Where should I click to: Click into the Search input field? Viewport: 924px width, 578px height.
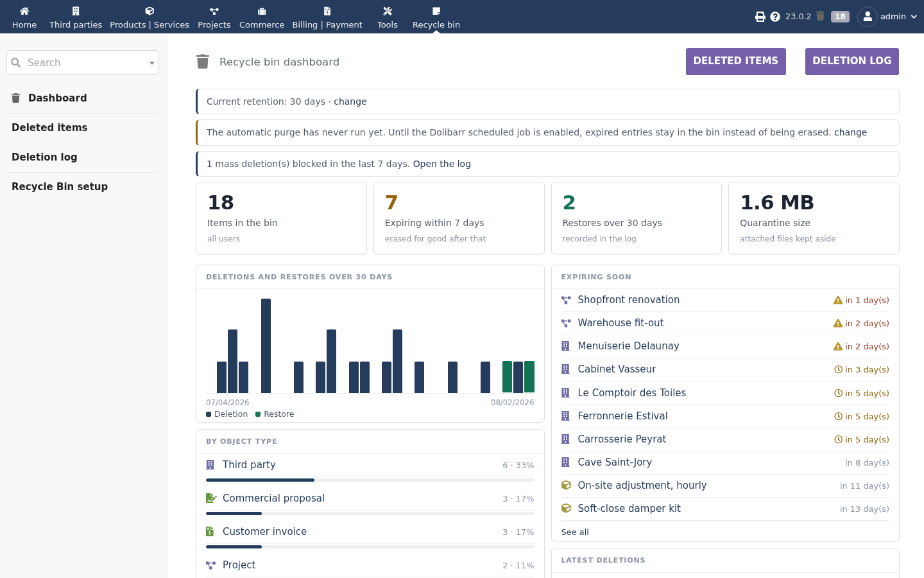[83, 62]
